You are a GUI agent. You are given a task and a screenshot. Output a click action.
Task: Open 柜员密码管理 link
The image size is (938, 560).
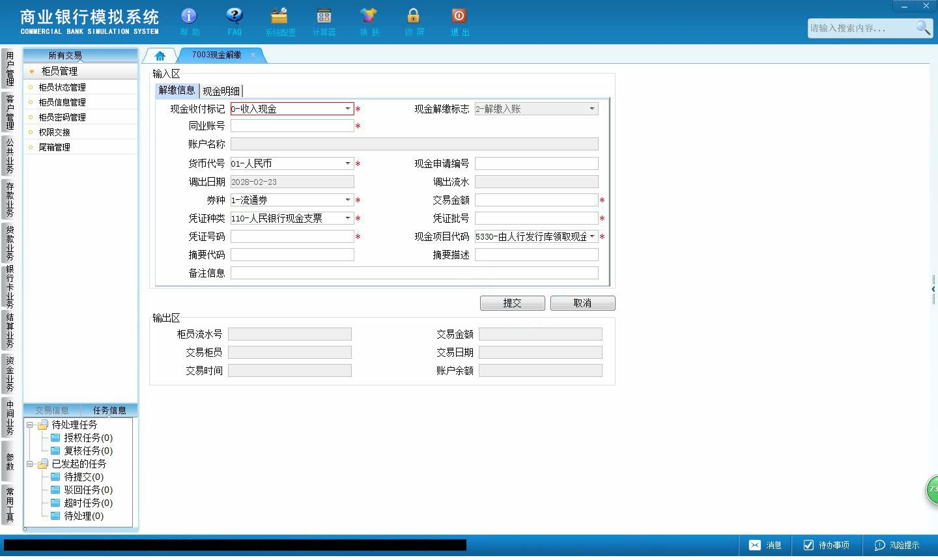coord(62,117)
